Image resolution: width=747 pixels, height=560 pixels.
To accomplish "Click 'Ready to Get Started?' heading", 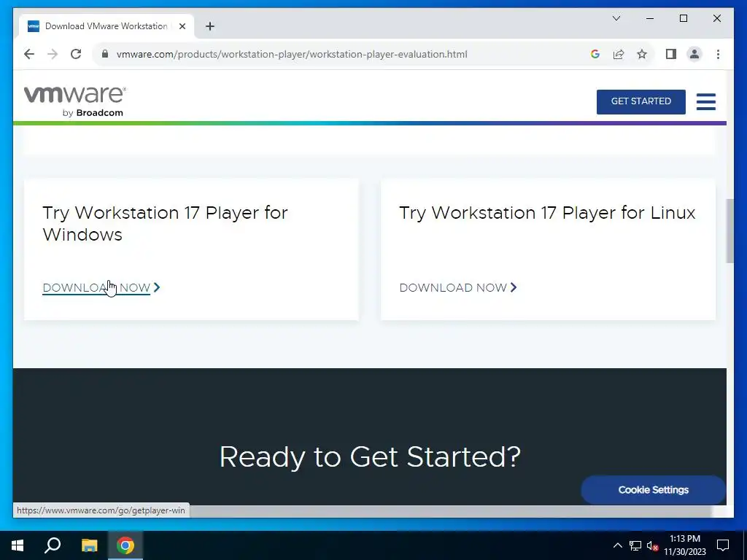I will [370, 456].
